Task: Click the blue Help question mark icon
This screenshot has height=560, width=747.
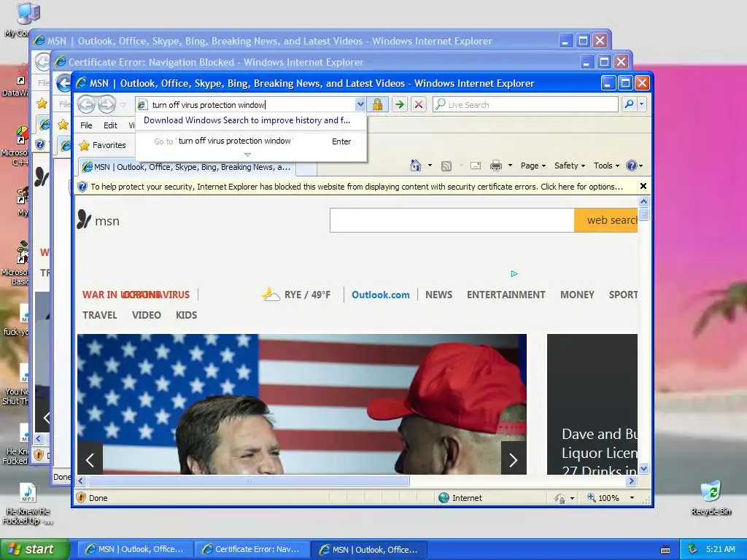Action: point(632,166)
